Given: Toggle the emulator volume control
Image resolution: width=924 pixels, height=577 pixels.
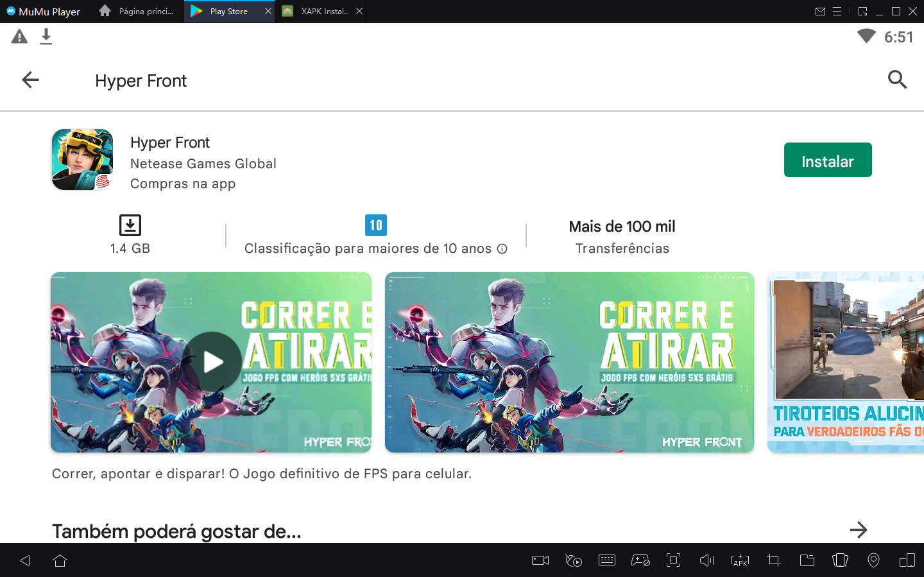Looking at the screenshot, I should [x=706, y=560].
